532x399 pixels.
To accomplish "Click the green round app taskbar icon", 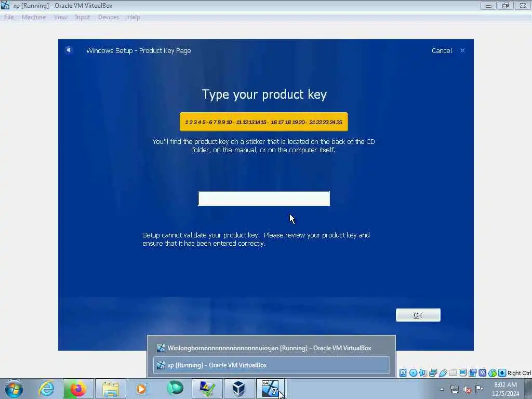I will coord(175,388).
